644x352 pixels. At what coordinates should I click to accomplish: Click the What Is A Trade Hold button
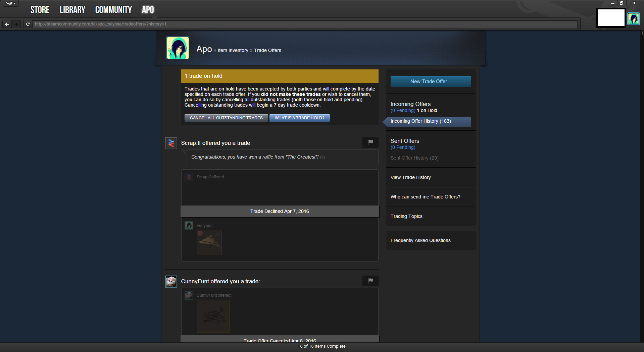pyautogui.click(x=299, y=118)
